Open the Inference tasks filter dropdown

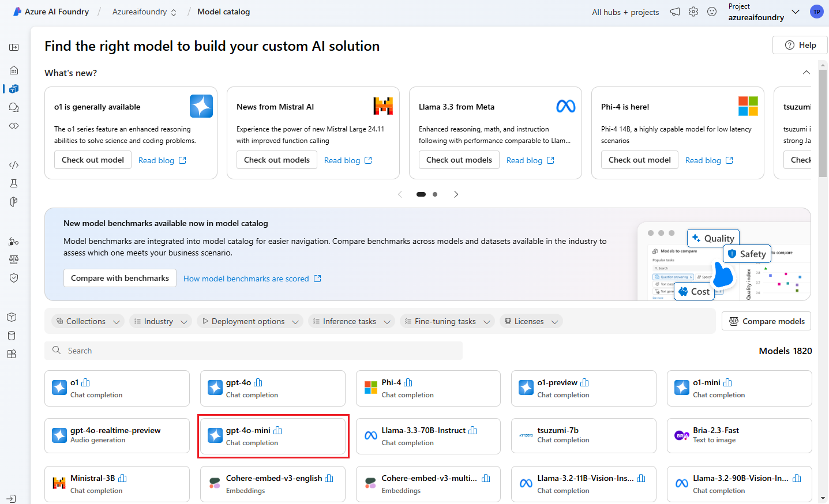[x=351, y=321]
